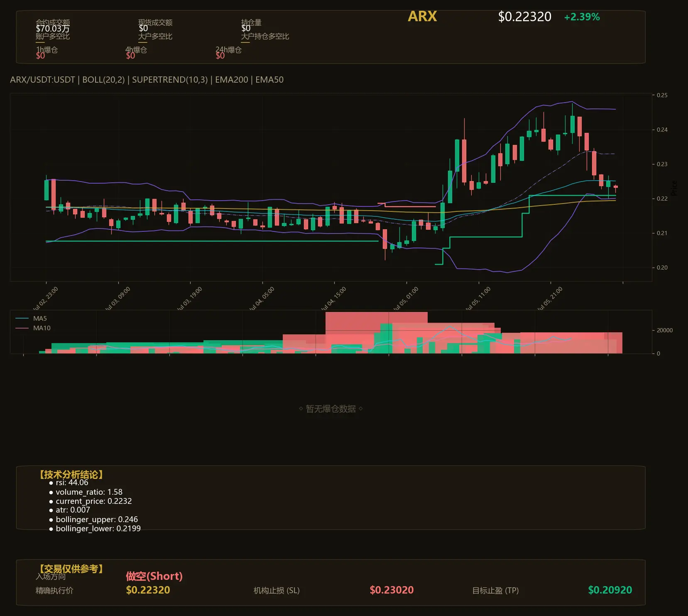Viewport: 688px width, 616px height.
Task: Click the 0.20 price axis label
Action: point(662,268)
